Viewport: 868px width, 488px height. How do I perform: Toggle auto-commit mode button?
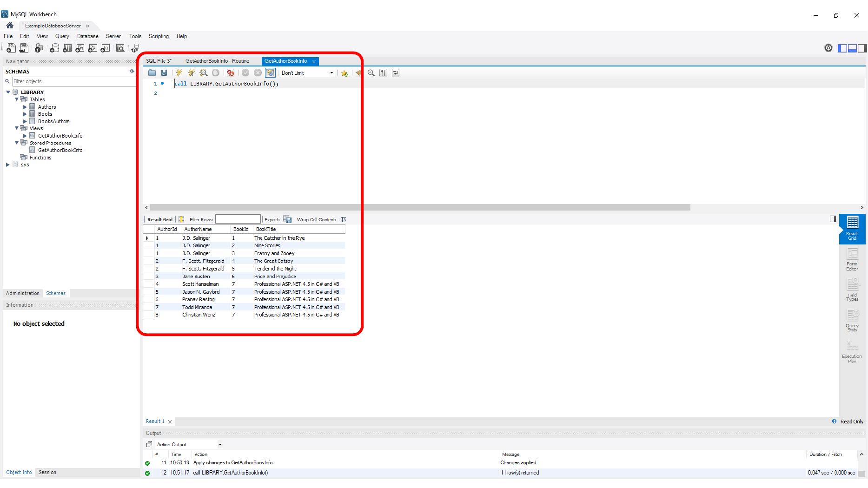270,73
